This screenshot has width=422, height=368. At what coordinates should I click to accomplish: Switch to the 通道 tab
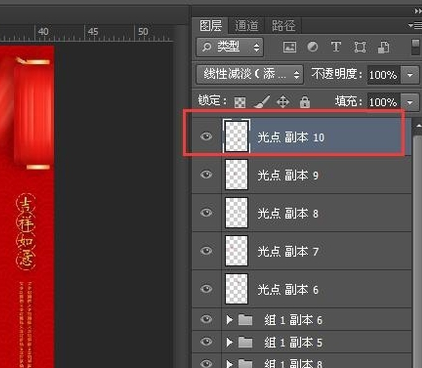(246, 26)
